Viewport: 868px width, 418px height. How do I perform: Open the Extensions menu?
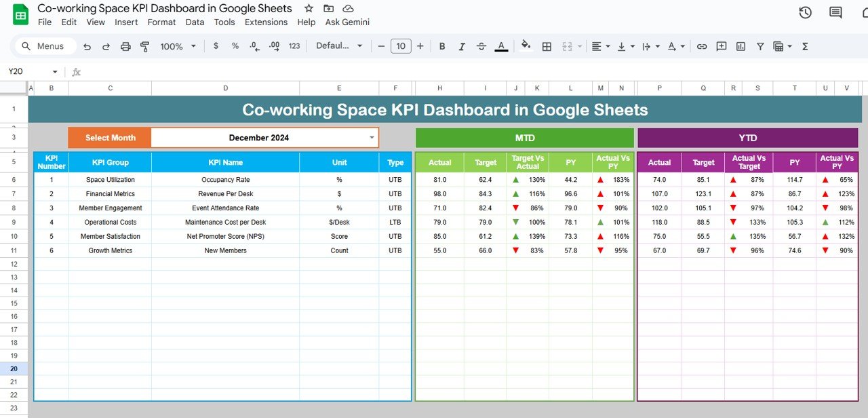pyautogui.click(x=266, y=22)
